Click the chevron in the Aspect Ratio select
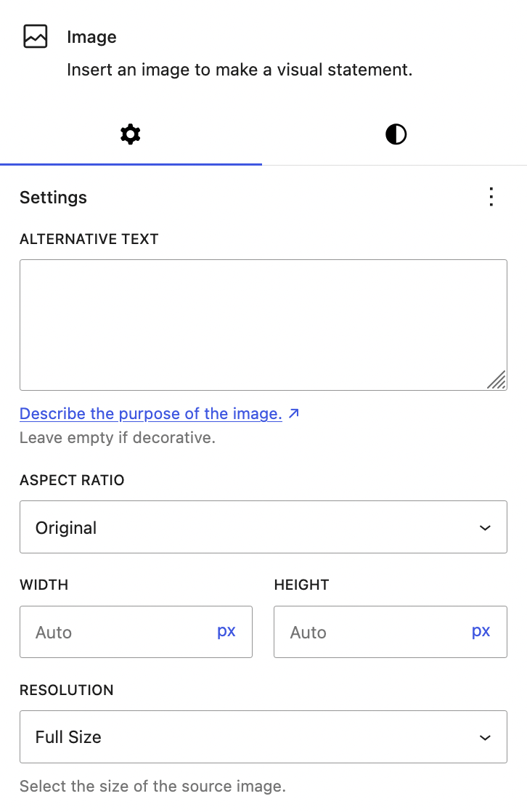The width and height of the screenshot is (527, 812). [x=485, y=528]
